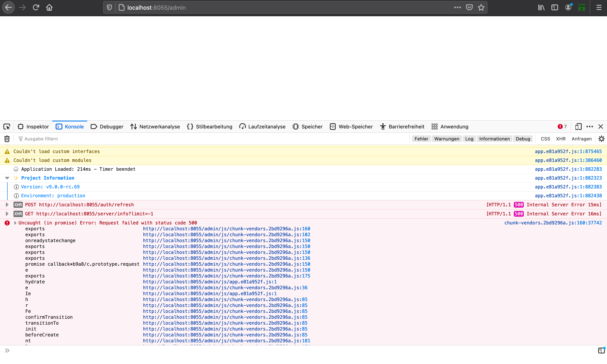Bookmark this page with the star icon
This screenshot has height=364, width=607.
click(x=481, y=8)
